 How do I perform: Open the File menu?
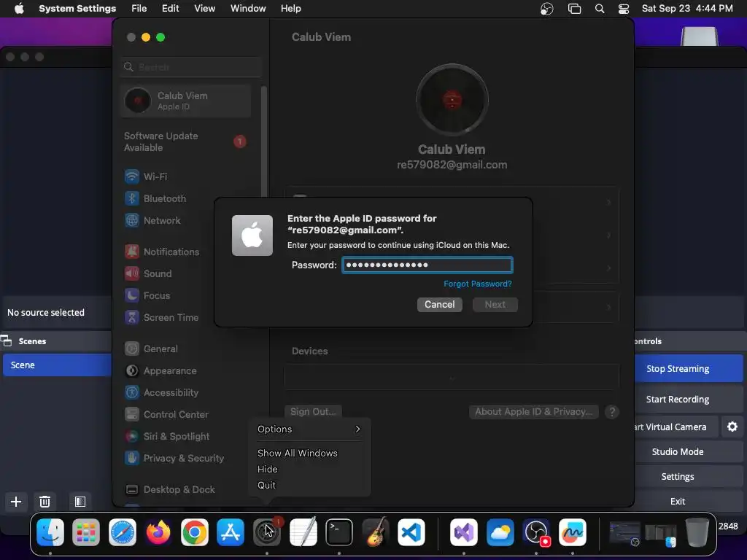click(139, 9)
